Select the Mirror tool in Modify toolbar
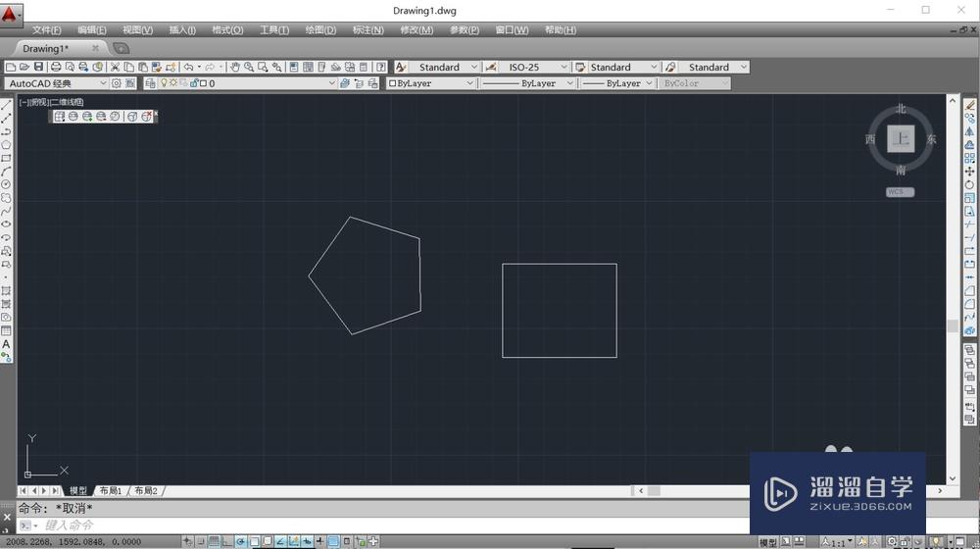This screenshot has height=549, width=980. coord(969,131)
